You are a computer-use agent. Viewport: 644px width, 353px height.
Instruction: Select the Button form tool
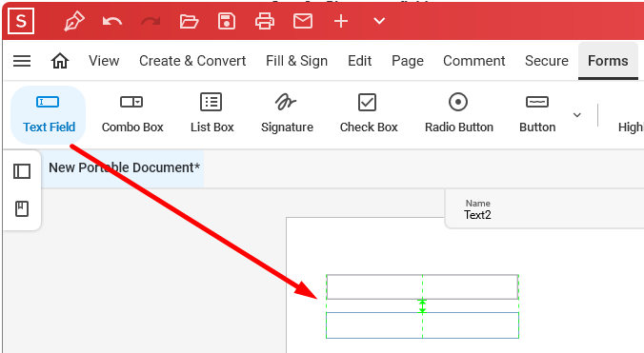537,115
